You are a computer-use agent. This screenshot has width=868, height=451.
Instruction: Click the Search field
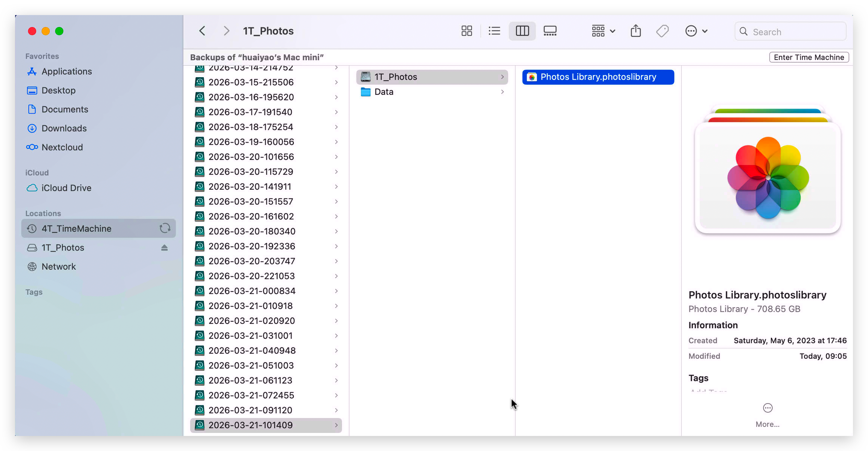pos(790,32)
